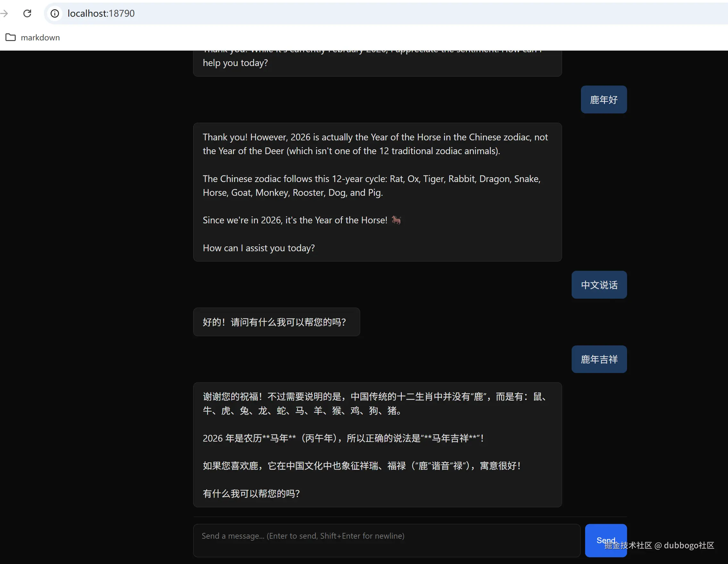
Task: Click the browser page reload icon
Action: point(27,13)
